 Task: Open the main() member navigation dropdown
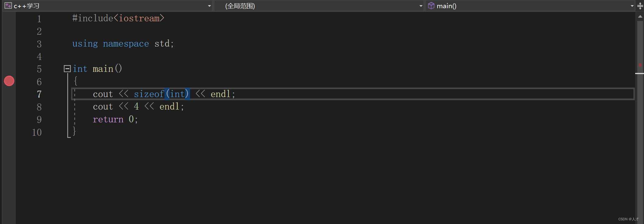[632, 5]
